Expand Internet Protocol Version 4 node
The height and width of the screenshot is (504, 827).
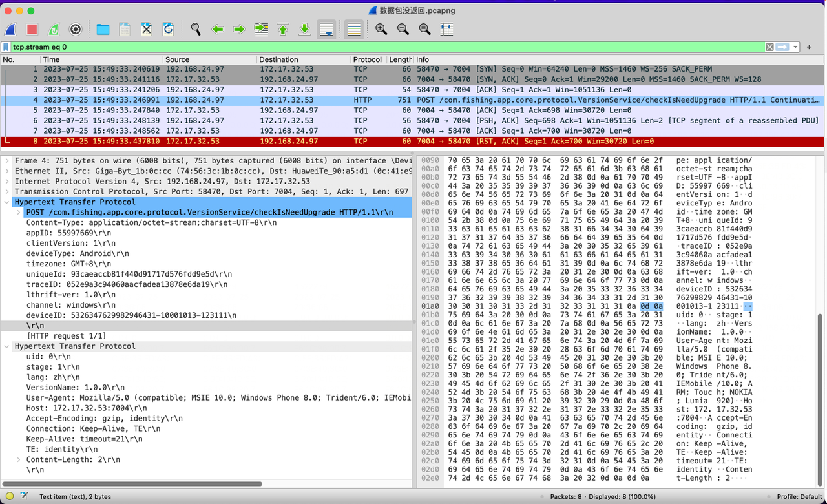coord(7,181)
